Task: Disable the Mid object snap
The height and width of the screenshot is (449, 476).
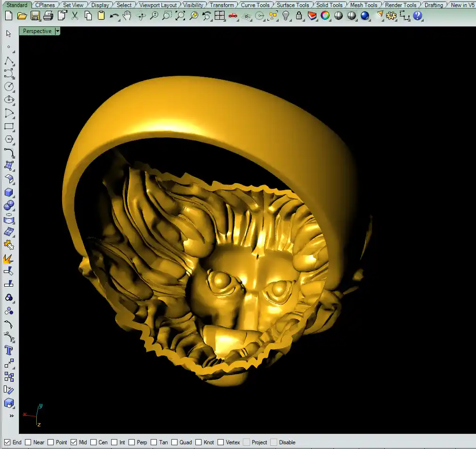Action: [x=74, y=442]
